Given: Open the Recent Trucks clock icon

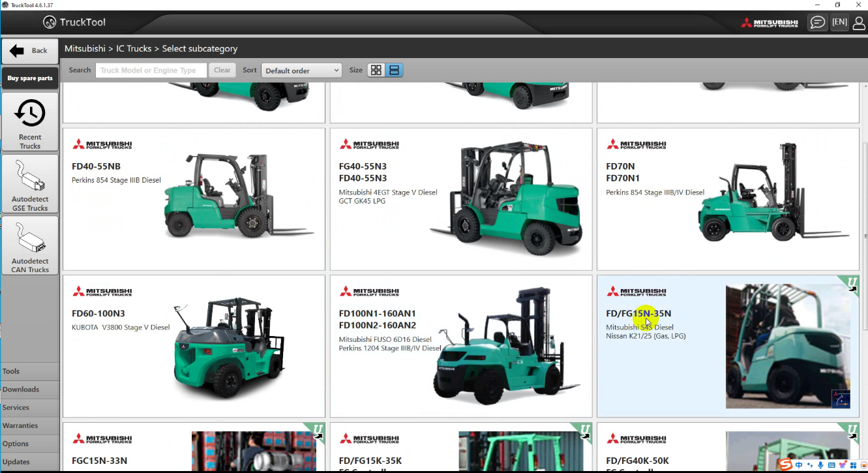Looking at the screenshot, I should click(30, 114).
